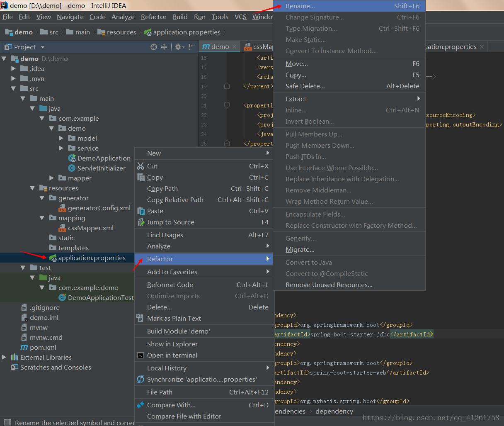This screenshot has width=504, height=426.
Task: Toggle fold marker at line 19
Action: (227, 86)
